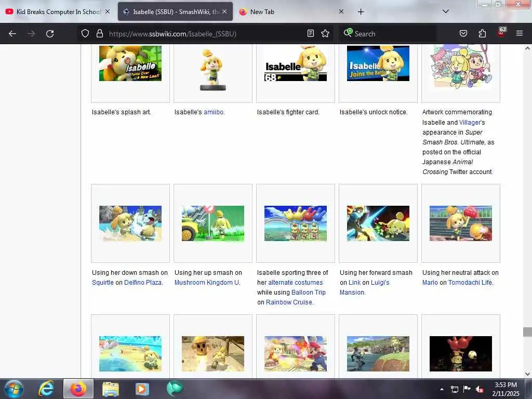Screen dimensions: 532x399
Task: Open the Rainbow Cruise link
Action: pyautogui.click(x=289, y=302)
